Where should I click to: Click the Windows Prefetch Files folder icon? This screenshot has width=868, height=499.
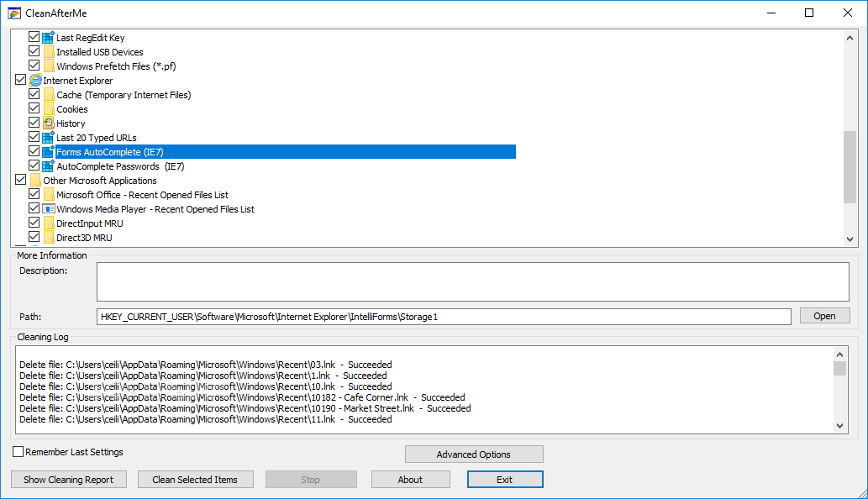point(49,66)
